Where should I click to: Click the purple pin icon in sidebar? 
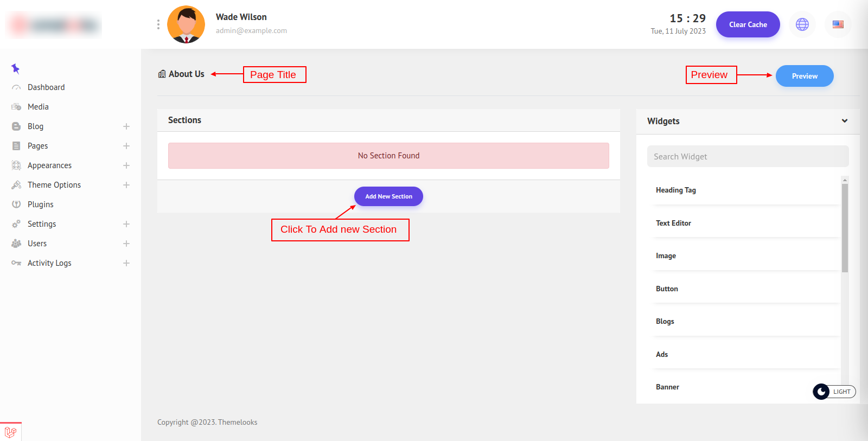coord(15,68)
